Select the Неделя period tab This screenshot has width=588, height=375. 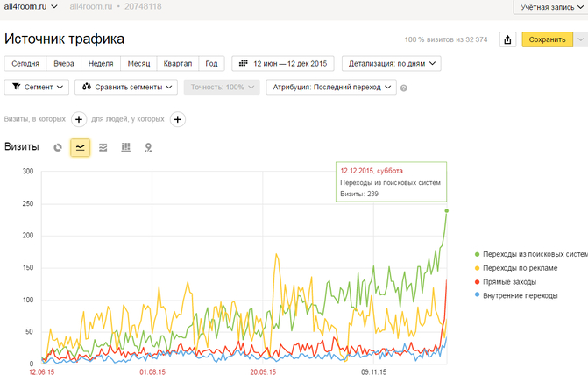pos(101,63)
